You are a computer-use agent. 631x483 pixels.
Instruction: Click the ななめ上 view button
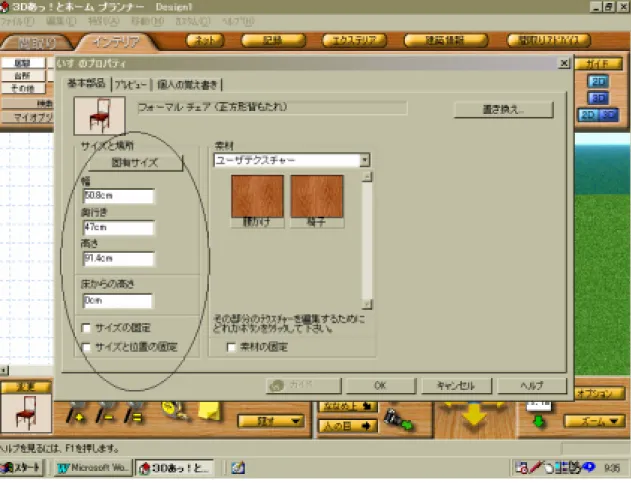point(348,407)
